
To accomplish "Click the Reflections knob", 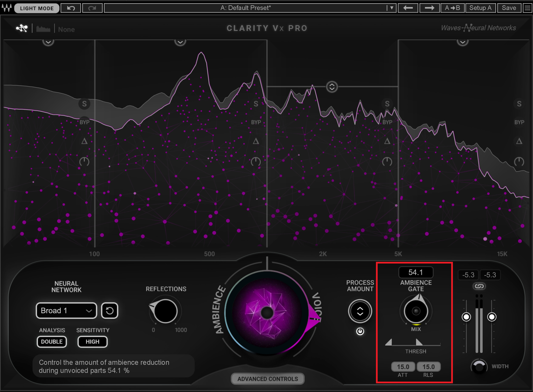I will [x=166, y=311].
